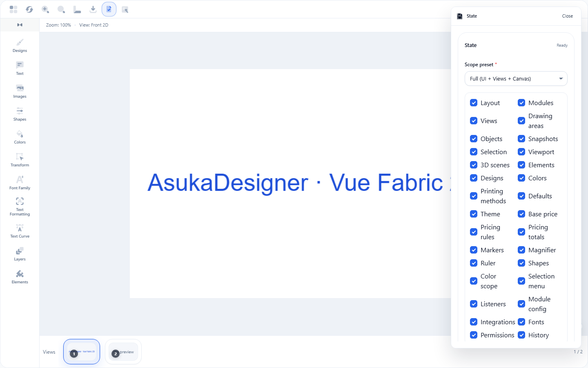Image resolution: width=588 pixels, height=368 pixels.
Task: Toggle the Defaults checkbox
Action: tap(521, 196)
